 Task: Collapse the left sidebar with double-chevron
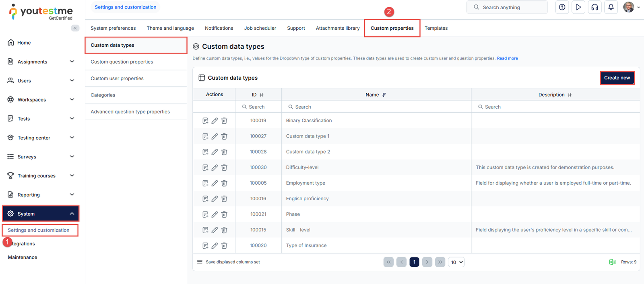point(75,28)
